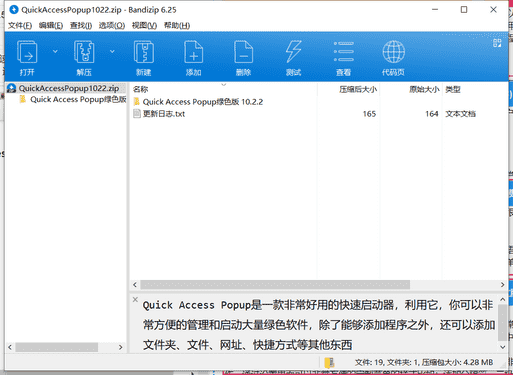Select the 更新日志.txt file row
Viewport: 513px width, 375px height.
[x=164, y=114]
